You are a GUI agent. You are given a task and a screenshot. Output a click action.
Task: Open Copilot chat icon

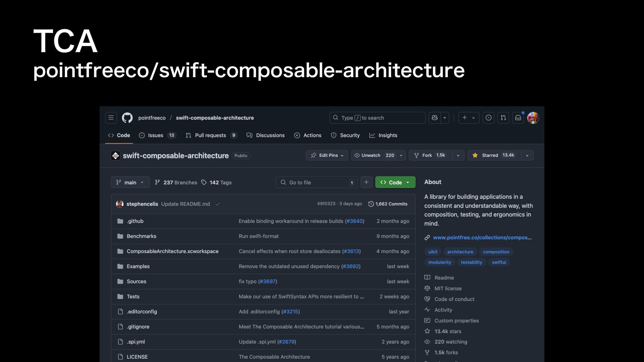[435, 118]
